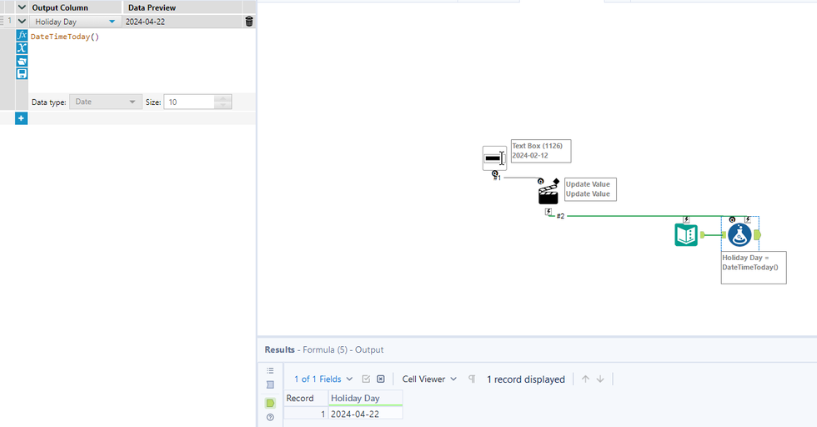Select all fields check icon in Results

366,379
